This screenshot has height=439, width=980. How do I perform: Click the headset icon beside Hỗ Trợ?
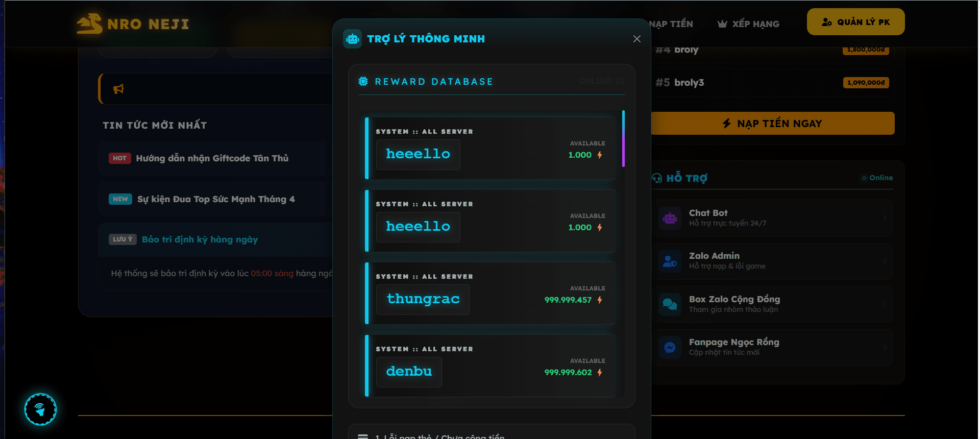pos(657,178)
